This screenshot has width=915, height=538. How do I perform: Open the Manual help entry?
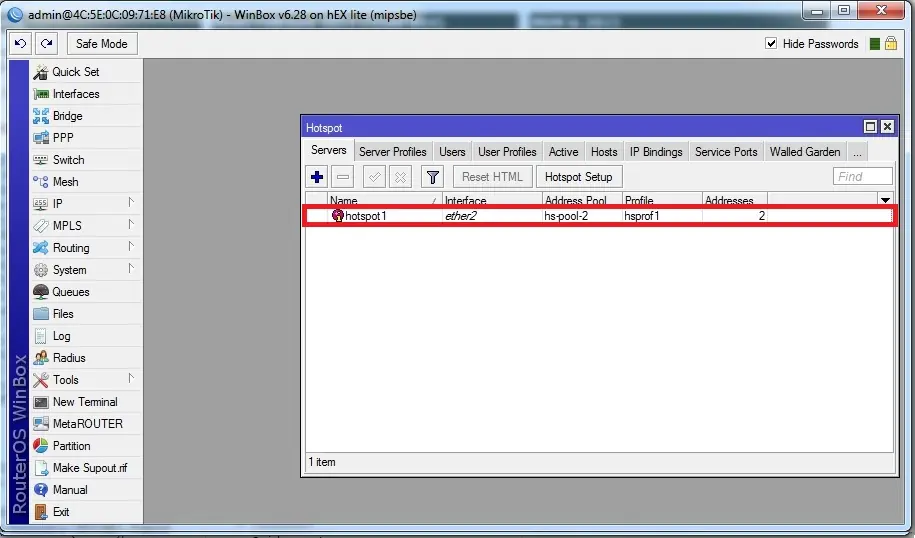(x=86, y=490)
